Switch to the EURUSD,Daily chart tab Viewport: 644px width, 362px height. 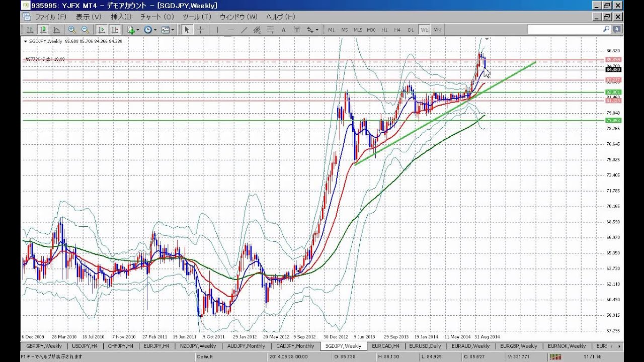tap(425, 346)
